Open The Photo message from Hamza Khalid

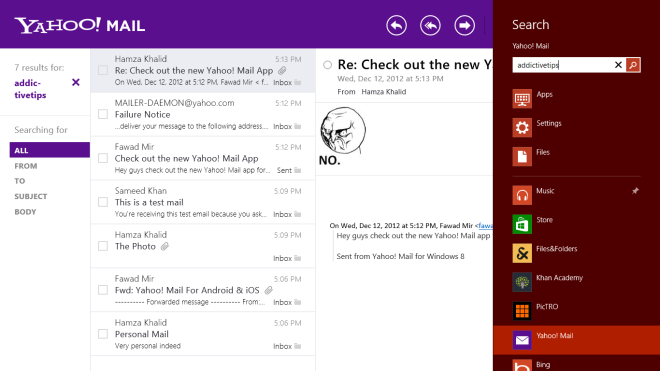point(203,246)
